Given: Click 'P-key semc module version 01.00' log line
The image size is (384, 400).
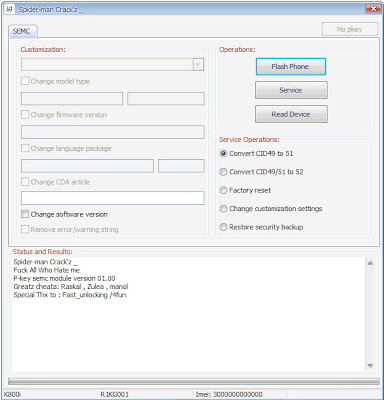Looking at the screenshot, I should (x=64, y=278).
